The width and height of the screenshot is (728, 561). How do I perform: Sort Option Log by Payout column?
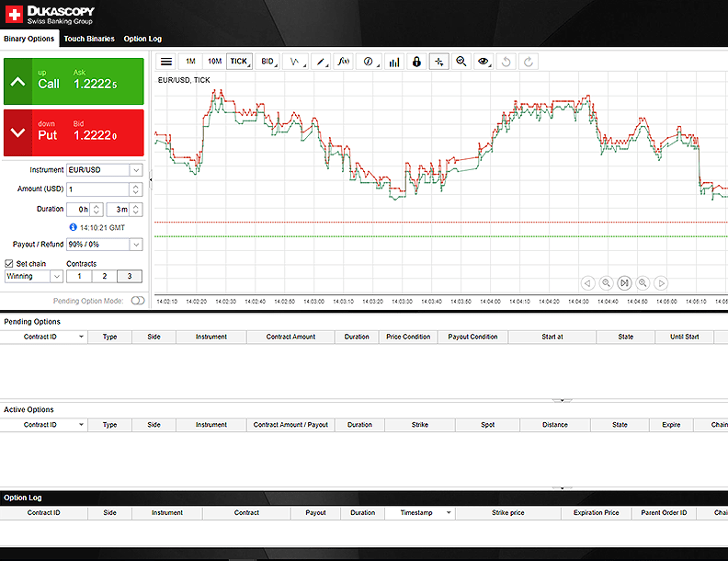coord(315,512)
